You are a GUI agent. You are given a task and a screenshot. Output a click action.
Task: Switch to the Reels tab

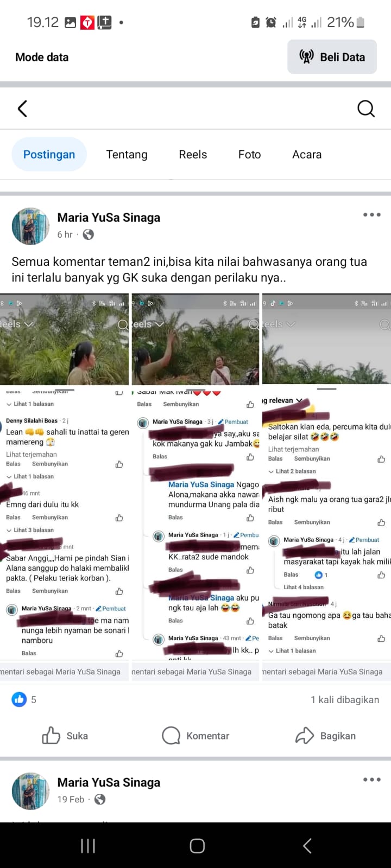pyautogui.click(x=193, y=155)
